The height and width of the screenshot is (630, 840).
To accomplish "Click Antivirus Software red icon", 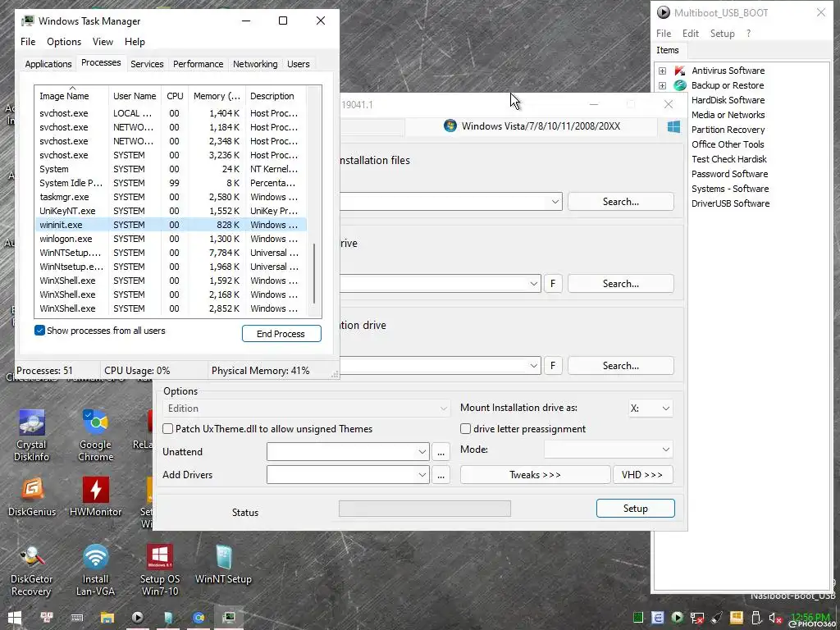I will click(680, 71).
